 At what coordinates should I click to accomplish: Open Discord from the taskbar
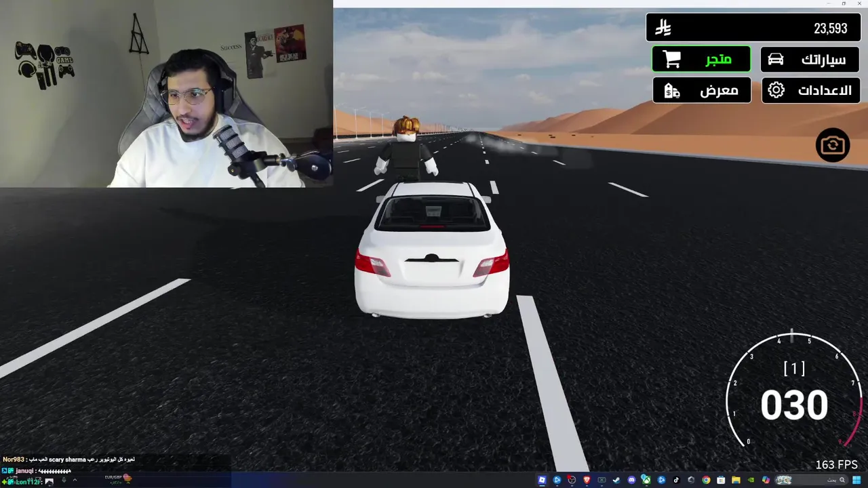click(631, 480)
